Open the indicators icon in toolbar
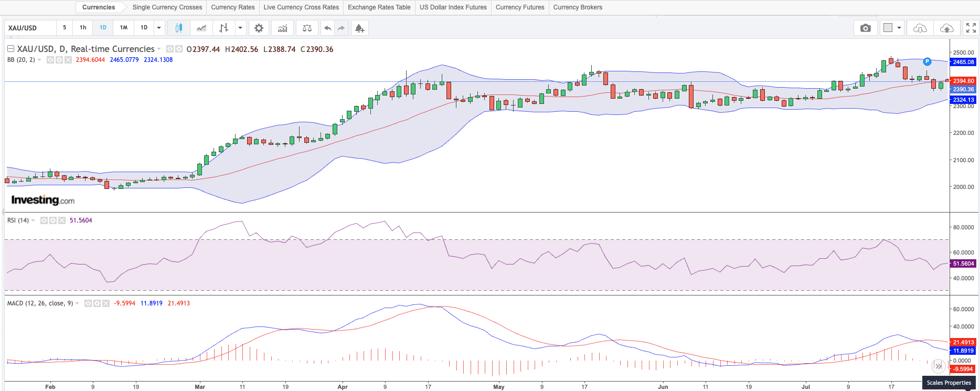The image size is (980, 391). pyautogui.click(x=283, y=28)
